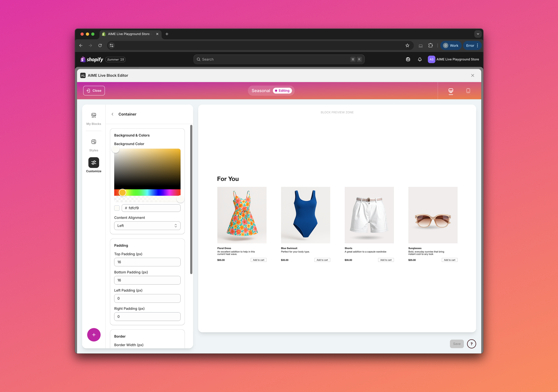This screenshot has height=392, width=558.
Task: Open Shopify notifications bell
Action: pos(419,60)
